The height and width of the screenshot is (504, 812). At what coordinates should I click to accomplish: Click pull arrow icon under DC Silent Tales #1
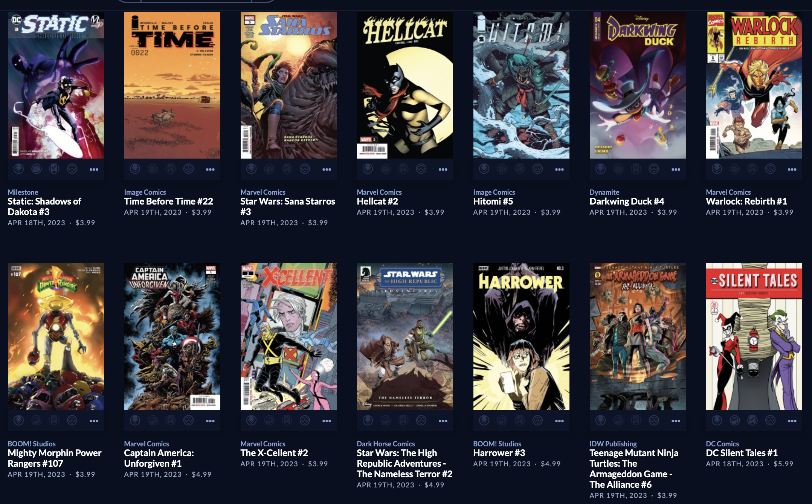(717, 420)
